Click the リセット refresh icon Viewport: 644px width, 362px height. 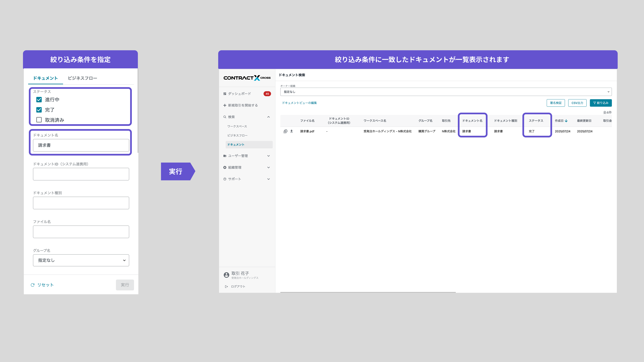tap(33, 285)
